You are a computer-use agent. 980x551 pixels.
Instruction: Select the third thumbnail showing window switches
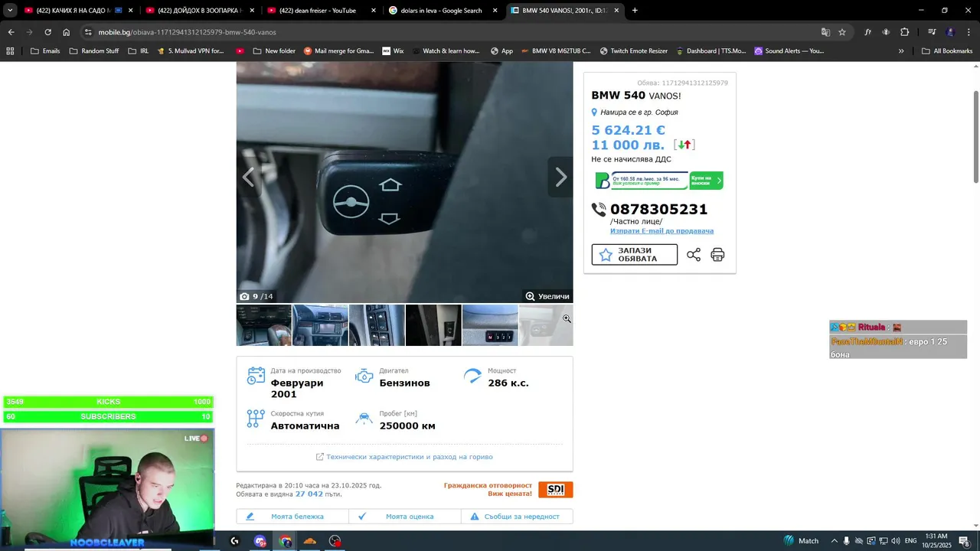(x=377, y=325)
